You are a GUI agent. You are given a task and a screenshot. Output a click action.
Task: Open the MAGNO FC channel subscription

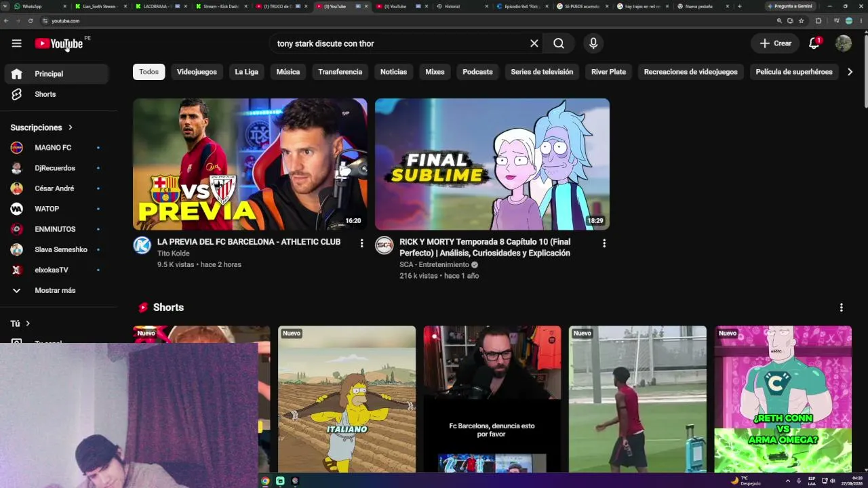[x=56, y=148]
